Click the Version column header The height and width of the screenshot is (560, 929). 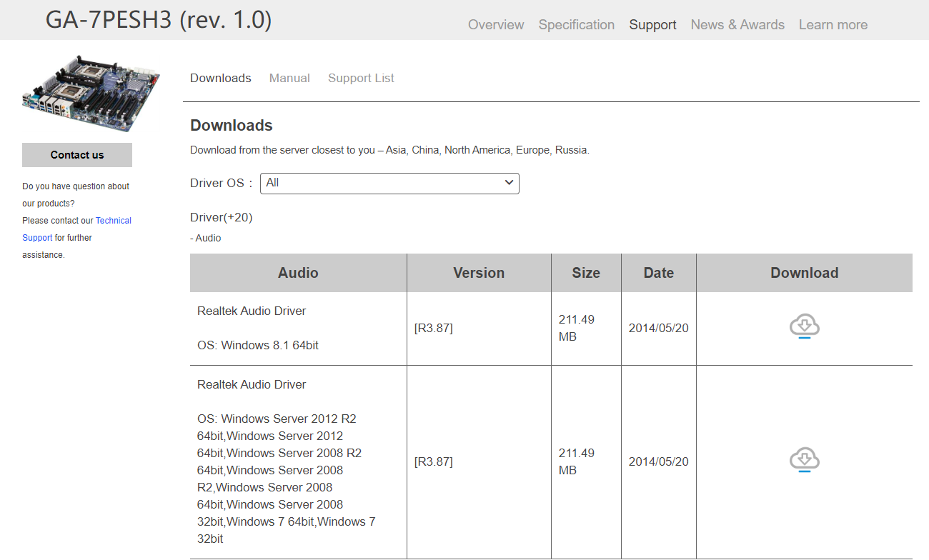pyautogui.click(x=479, y=273)
